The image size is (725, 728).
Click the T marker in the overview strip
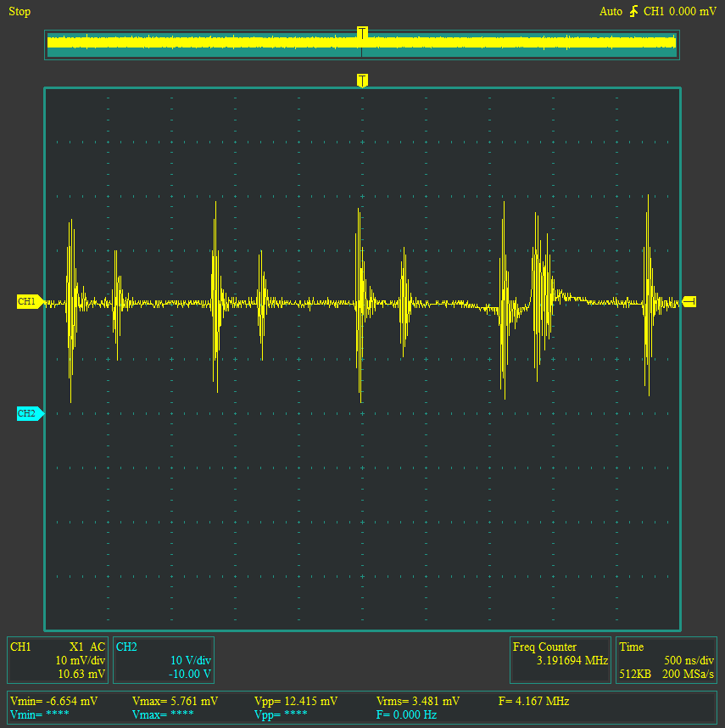pyautogui.click(x=362, y=32)
